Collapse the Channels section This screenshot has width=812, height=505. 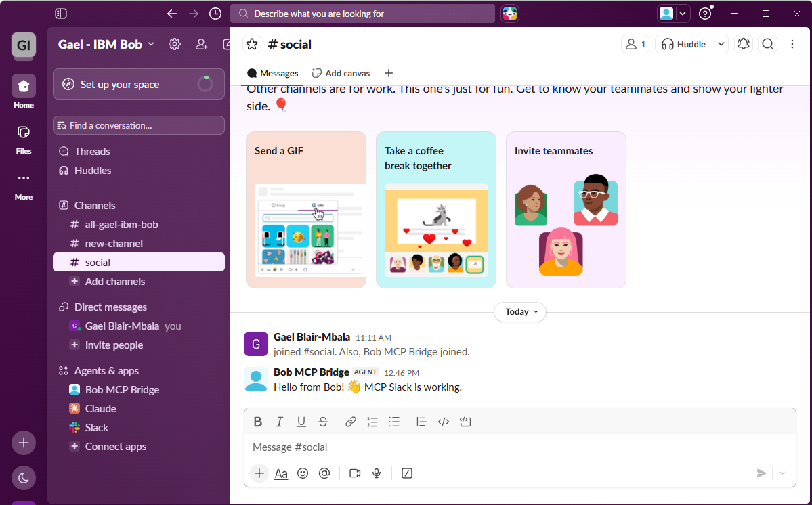pos(94,205)
